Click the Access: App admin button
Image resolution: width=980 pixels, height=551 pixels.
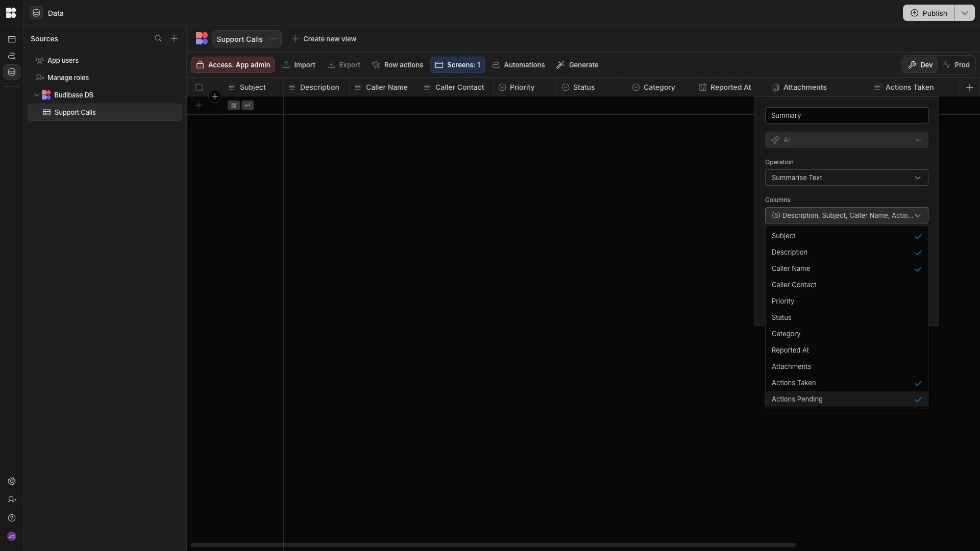(233, 65)
